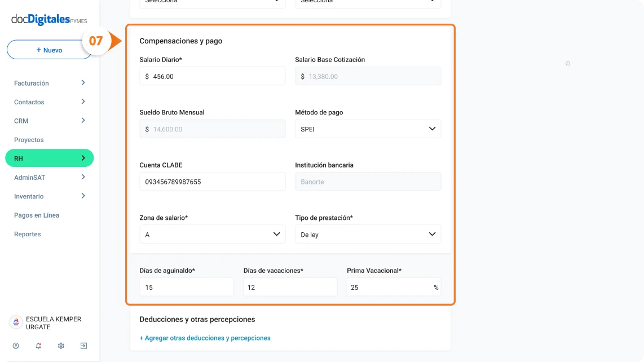The height and width of the screenshot is (362, 644).
Task: Open the settings gear icon
Action: click(x=61, y=346)
